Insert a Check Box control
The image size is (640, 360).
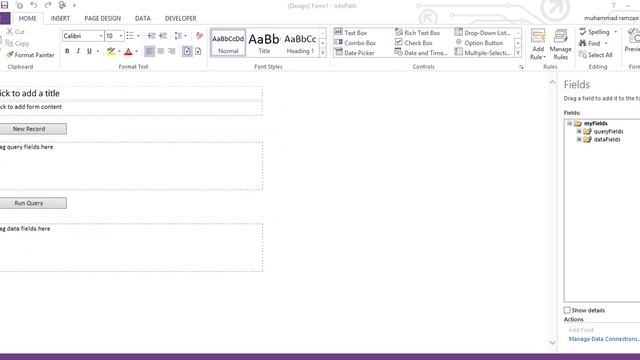click(x=413, y=42)
